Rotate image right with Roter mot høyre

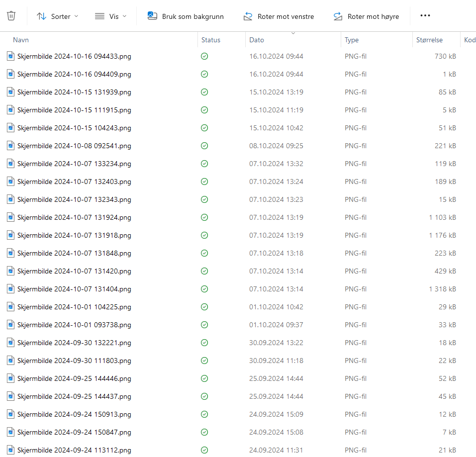366,16
